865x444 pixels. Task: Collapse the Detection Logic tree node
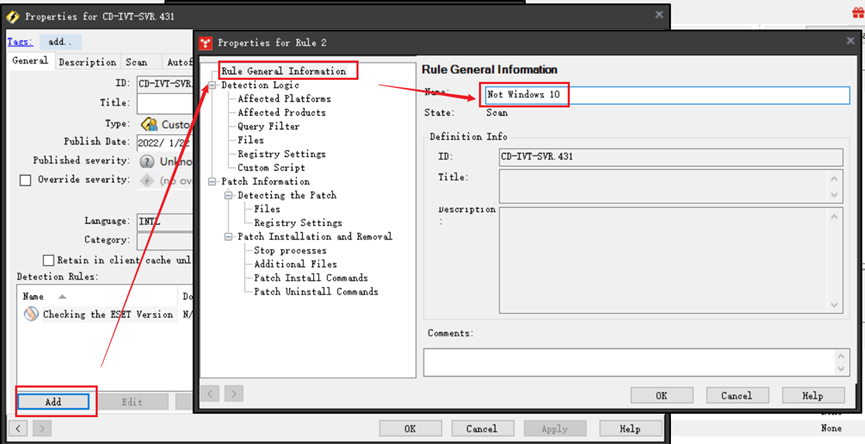click(212, 86)
